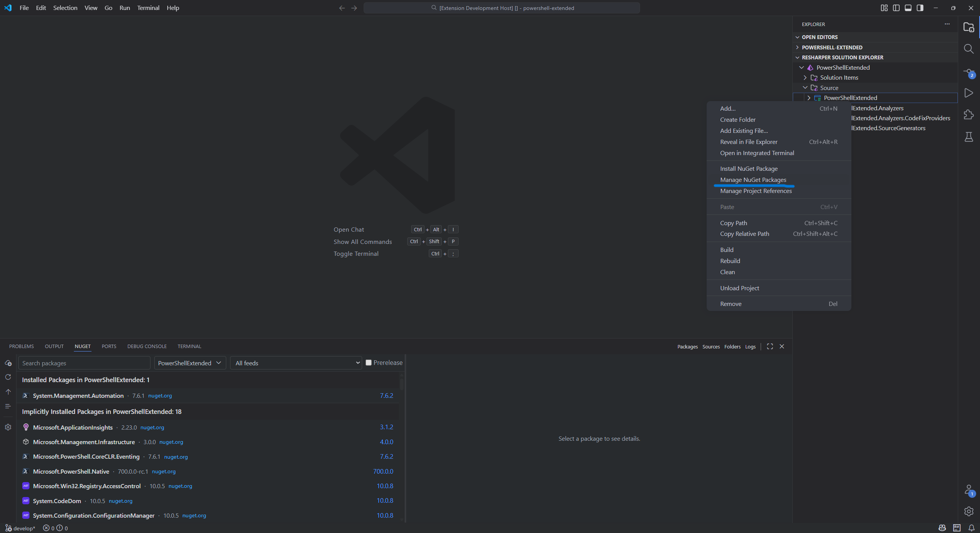Viewport: 980px width, 533px height.
Task: Toggle the bottom Panel visibility
Action: [x=908, y=8]
